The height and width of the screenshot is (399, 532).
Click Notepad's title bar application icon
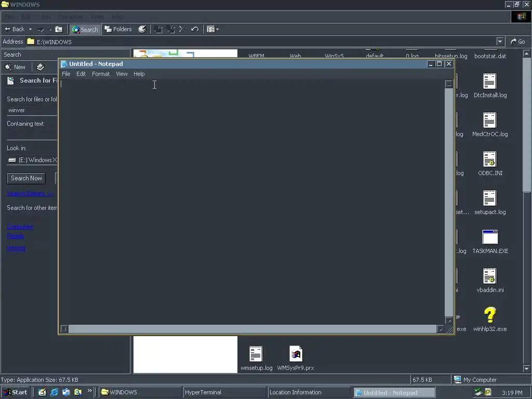(x=64, y=64)
